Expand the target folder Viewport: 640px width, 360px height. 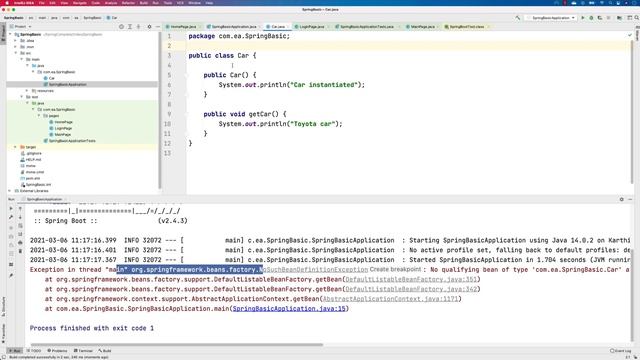16,147
